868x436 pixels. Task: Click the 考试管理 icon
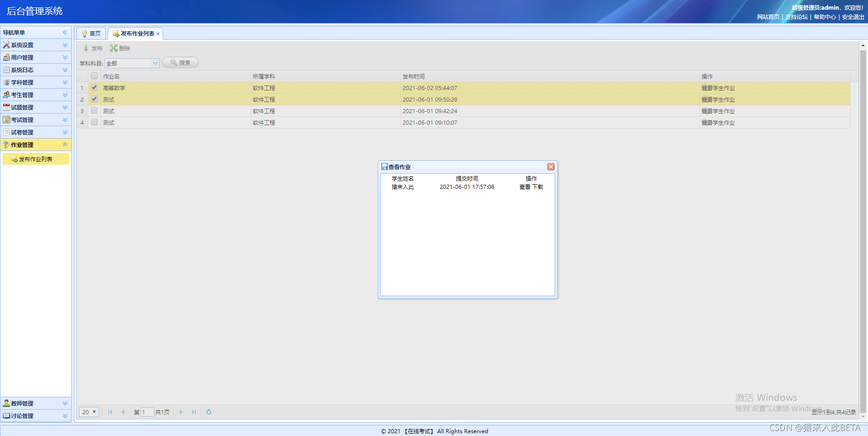[6, 120]
